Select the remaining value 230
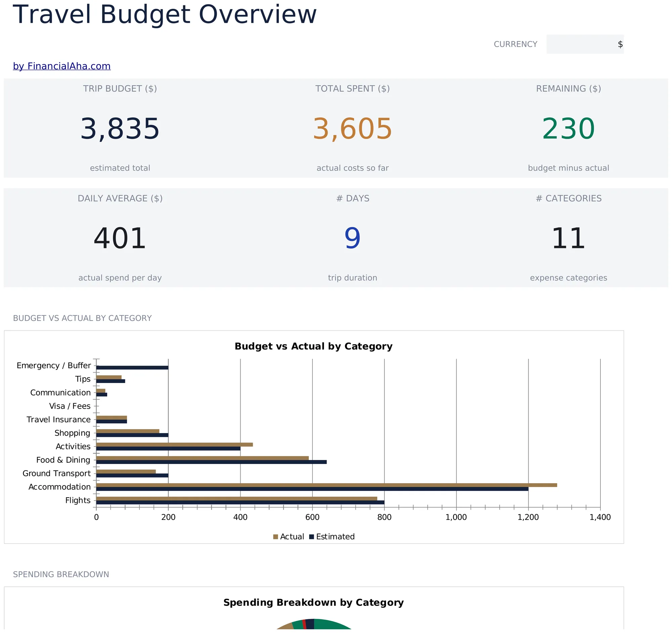672x633 pixels. [x=569, y=129]
